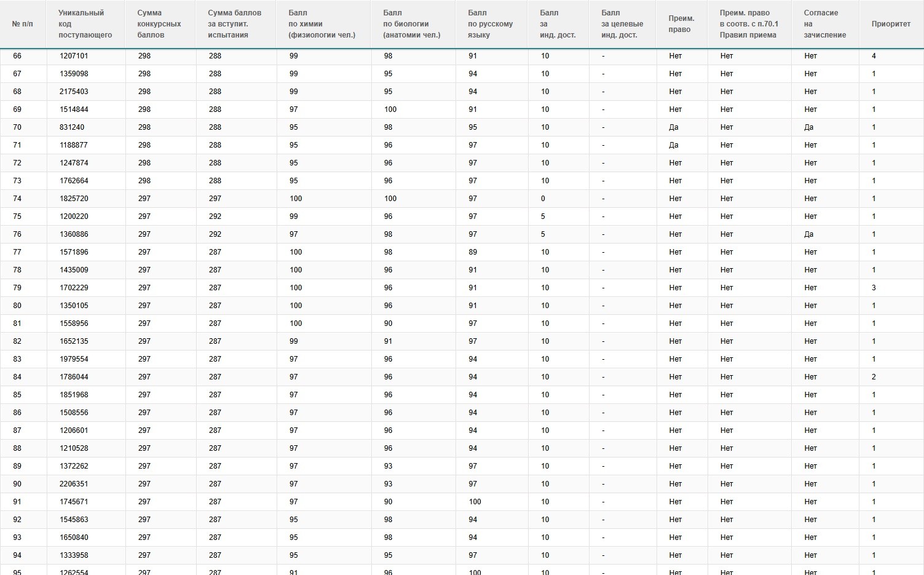924x575 pixels.
Task: Select the 'Преим. право' column header
Action: (681, 24)
